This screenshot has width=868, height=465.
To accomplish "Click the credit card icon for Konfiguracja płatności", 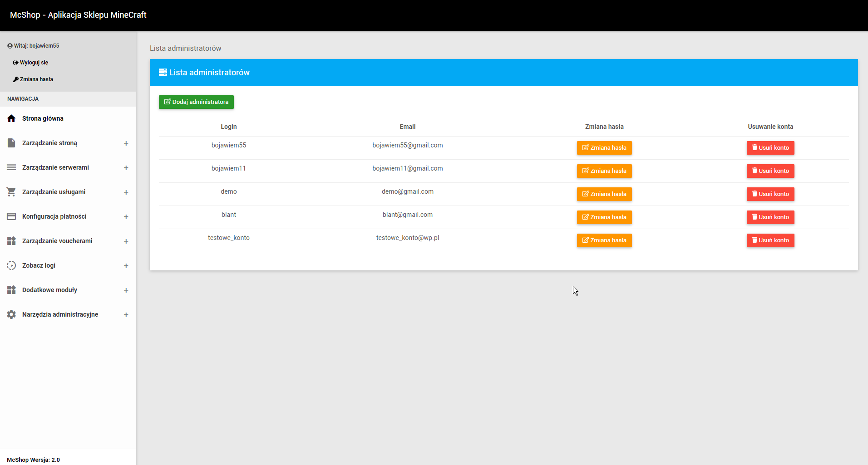I will point(11,216).
